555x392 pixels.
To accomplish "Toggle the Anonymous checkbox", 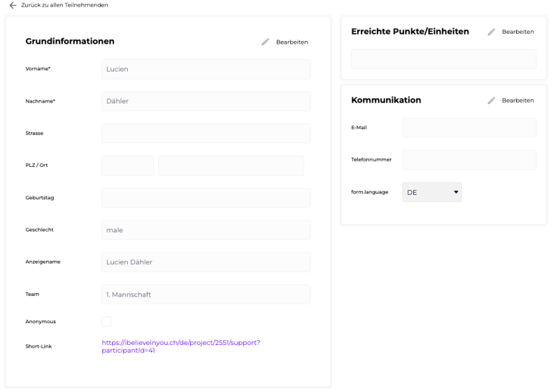I will tap(106, 321).
